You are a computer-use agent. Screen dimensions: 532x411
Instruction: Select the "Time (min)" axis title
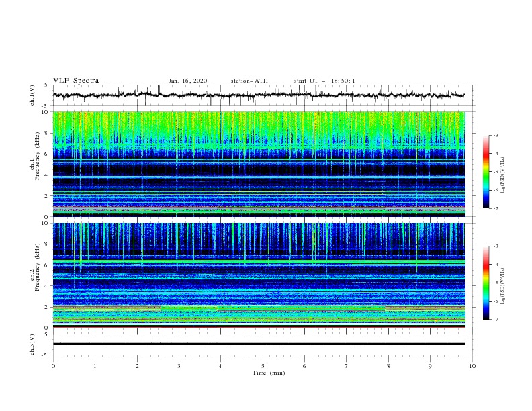269,373
